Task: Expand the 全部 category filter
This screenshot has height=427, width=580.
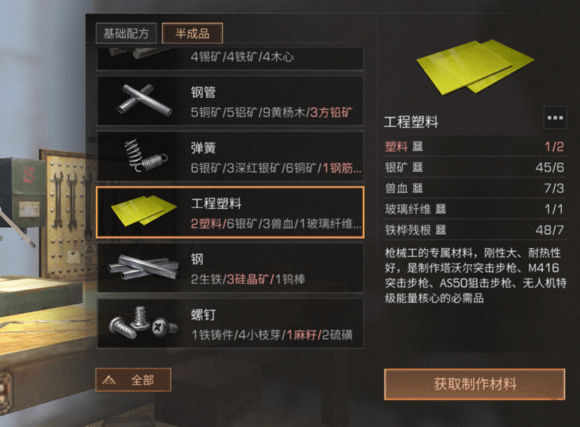Action: coord(133,380)
